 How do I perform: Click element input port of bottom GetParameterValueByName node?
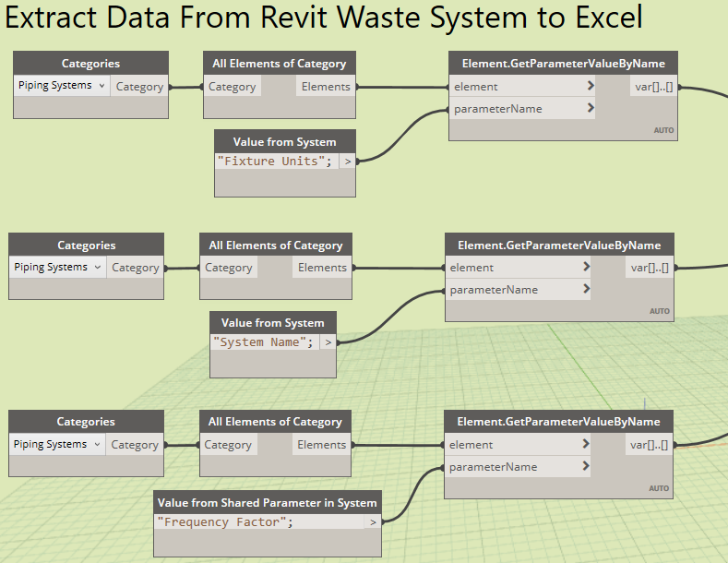coord(518,444)
